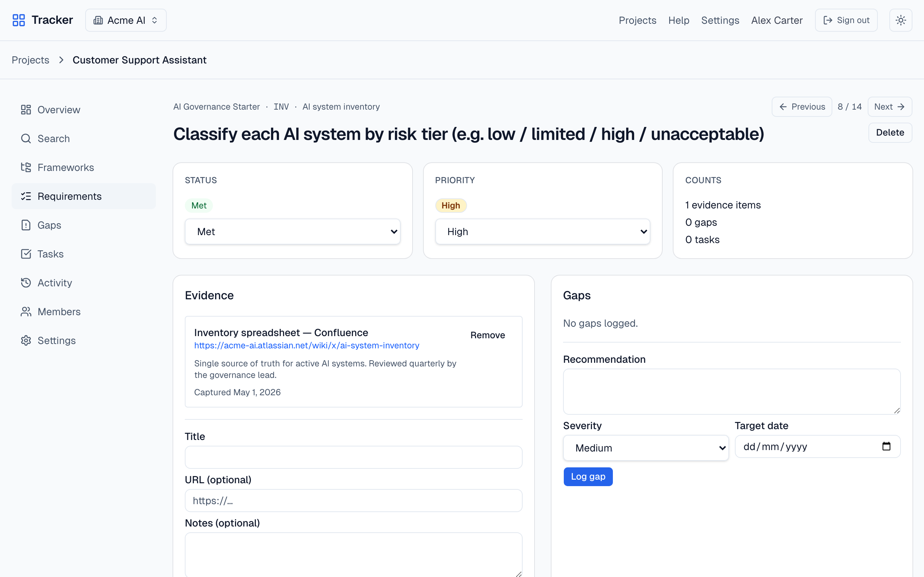Click the evidence Title input field

click(354, 457)
